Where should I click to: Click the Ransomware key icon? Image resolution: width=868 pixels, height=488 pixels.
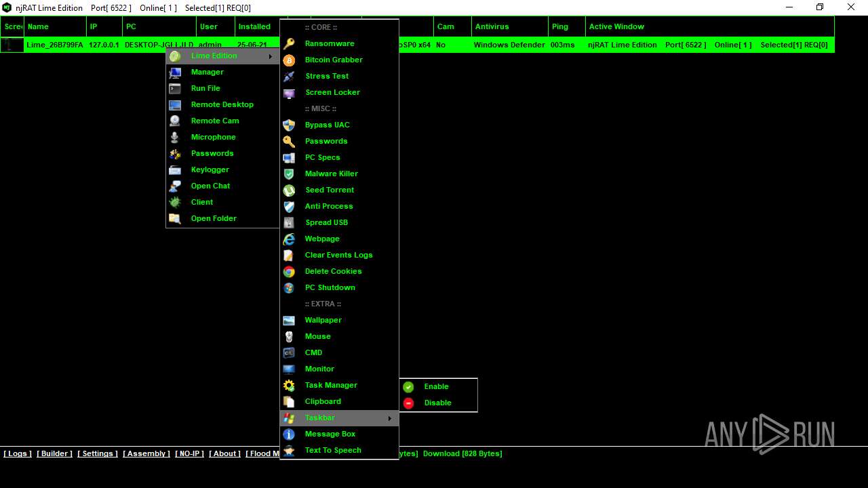pyautogui.click(x=289, y=43)
